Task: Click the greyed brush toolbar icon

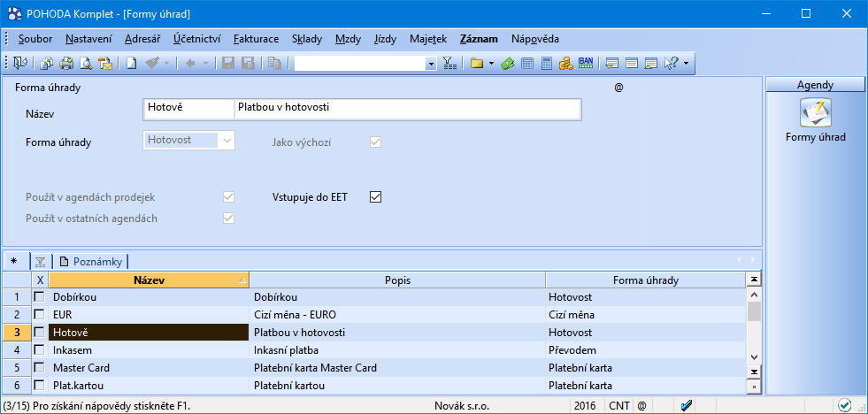Action: pos(152,64)
